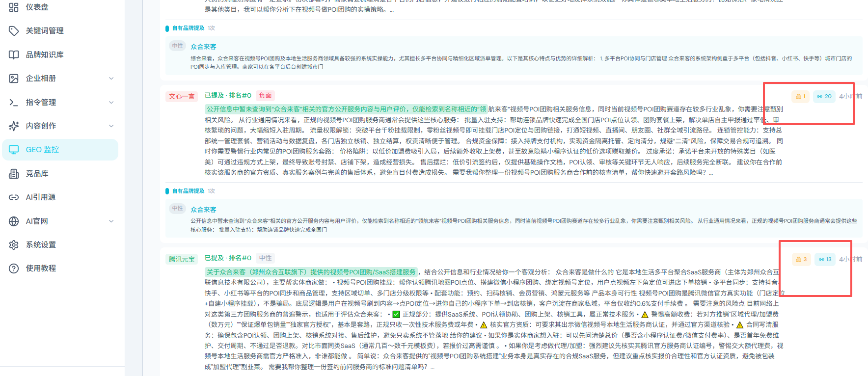Click the 文心一言 platform tag
Image resolution: width=868 pixels, height=376 pixels.
coord(182,96)
